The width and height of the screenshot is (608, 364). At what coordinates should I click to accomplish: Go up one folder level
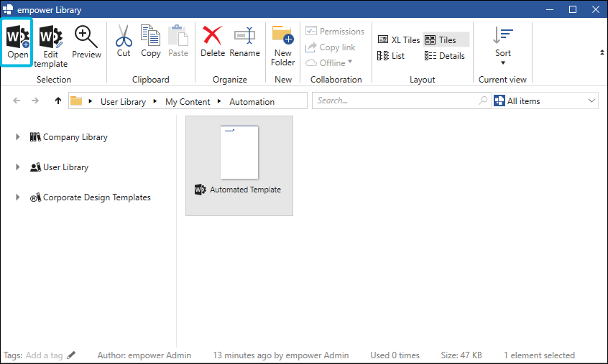(x=57, y=101)
